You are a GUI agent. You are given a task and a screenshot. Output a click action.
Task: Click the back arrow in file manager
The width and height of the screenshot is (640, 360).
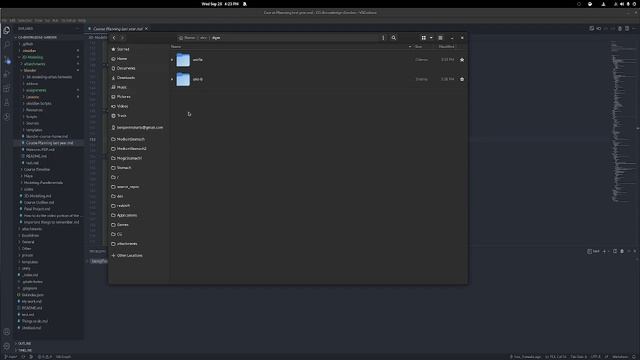[114, 38]
